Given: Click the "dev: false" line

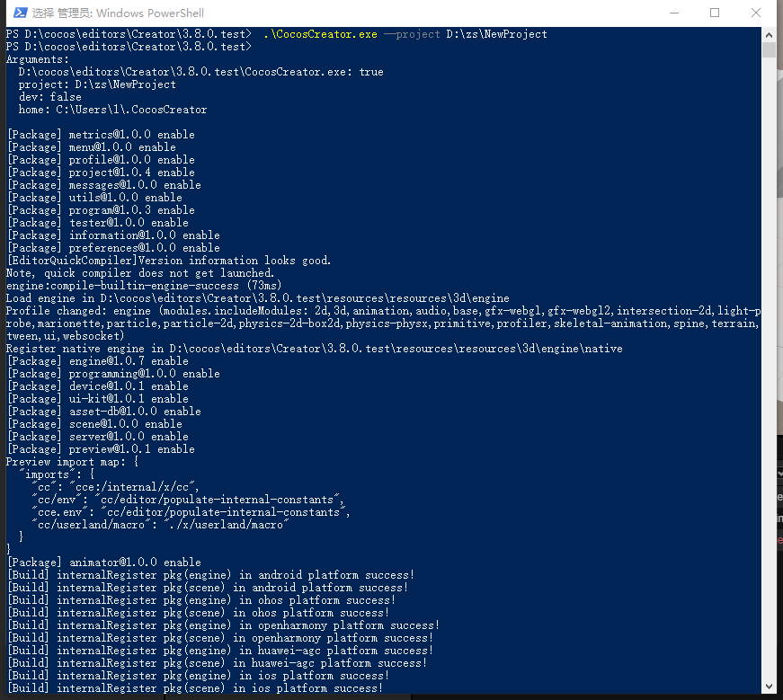Looking at the screenshot, I should (50, 97).
